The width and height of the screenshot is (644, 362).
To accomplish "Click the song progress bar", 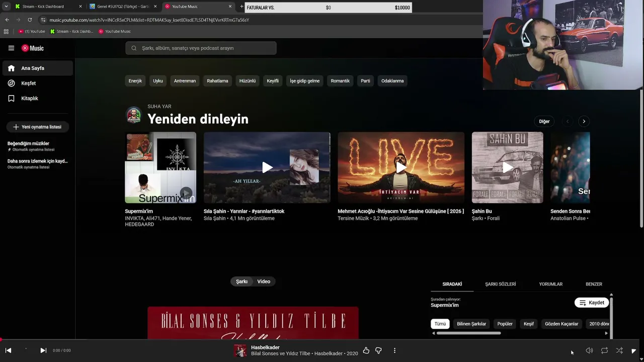I will [x=322, y=340].
